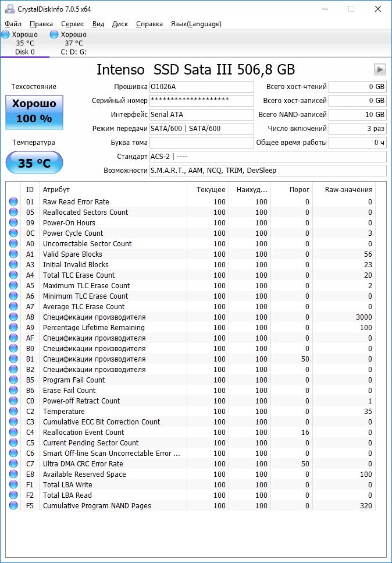Viewport: 392px width, 563px height.
Task: Select Smart Off-line Scan Uncorrectable Error text
Action: [x=111, y=453]
